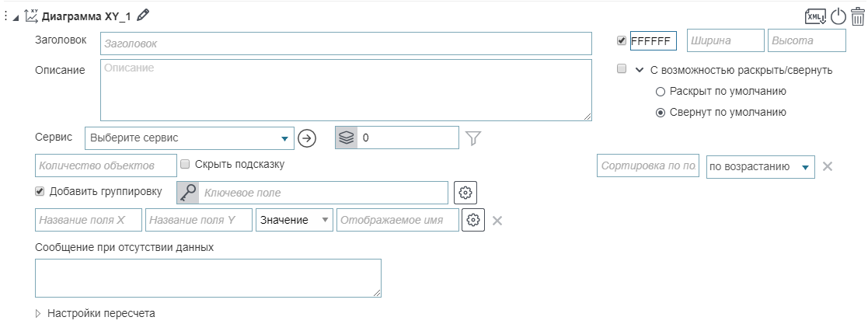Click the arrow button next to service selector
Image resolution: width=868 pixels, height=324 pixels.
coord(308,138)
